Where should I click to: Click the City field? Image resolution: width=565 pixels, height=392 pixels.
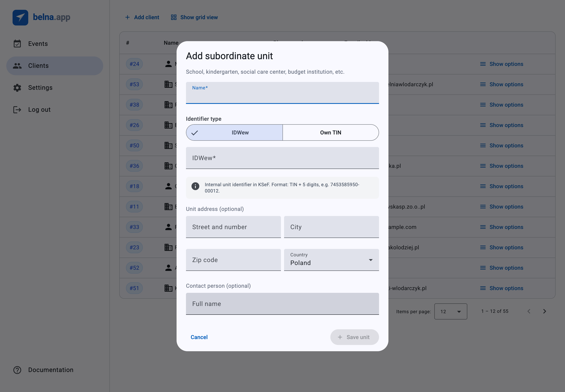[331, 227]
